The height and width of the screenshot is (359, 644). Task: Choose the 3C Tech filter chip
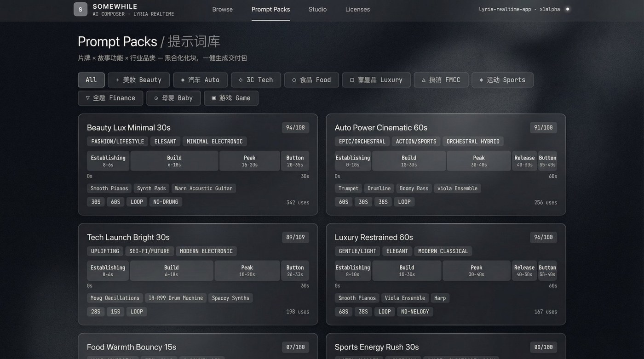pos(256,80)
